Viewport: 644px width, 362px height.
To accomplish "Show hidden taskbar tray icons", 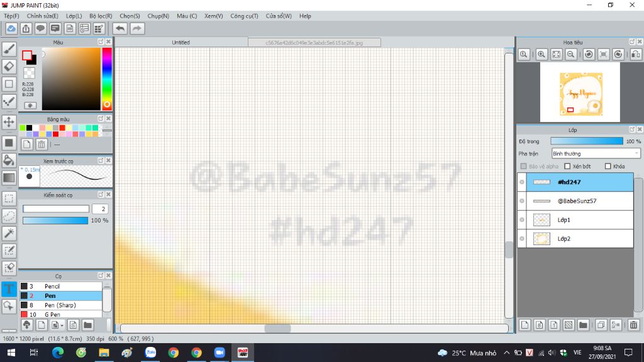I will [506, 353].
